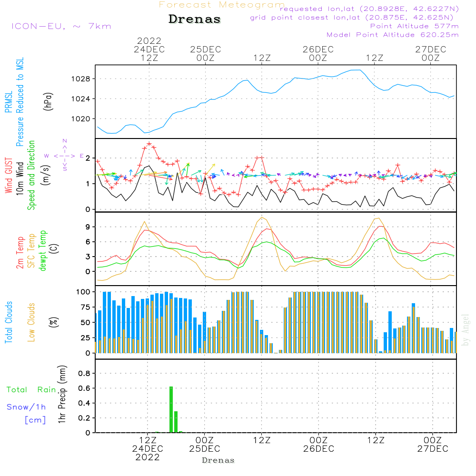Select the dewpt Temp legend label
The image size is (476, 476).
pos(43,251)
